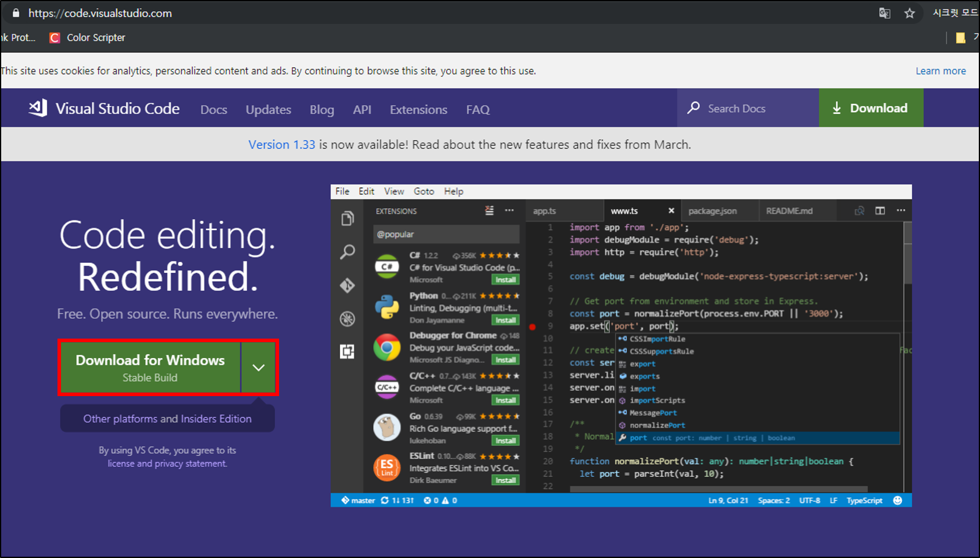View site security via the lock icon
This screenshot has width=980, height=558.
[16, 13]
